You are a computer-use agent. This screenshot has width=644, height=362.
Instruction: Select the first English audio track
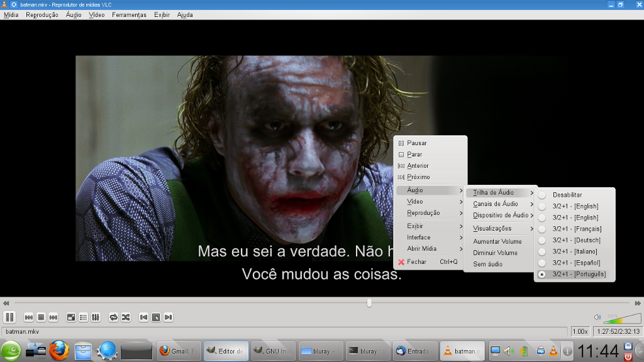[575, 206]
